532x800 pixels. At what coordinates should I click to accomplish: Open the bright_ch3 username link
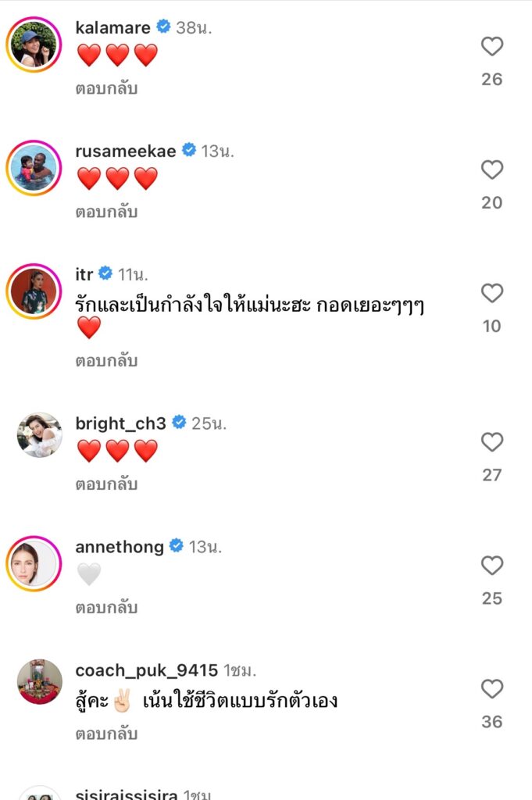120,423
